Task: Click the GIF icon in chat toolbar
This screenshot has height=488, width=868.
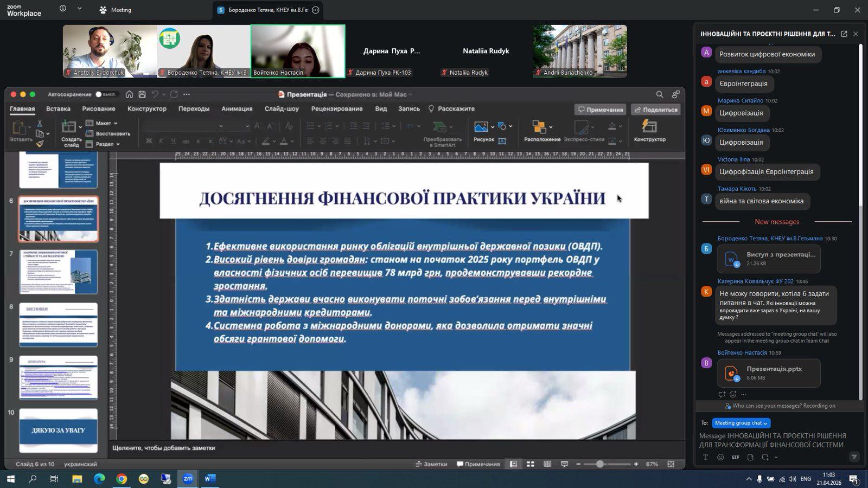Action: pyautogui.click(x=735, y=457)
